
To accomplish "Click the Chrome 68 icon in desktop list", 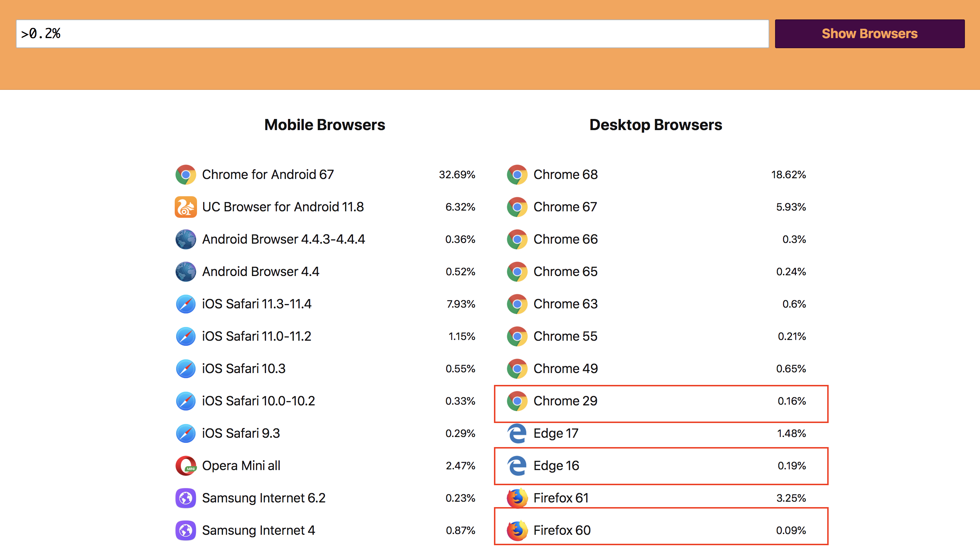I will (x=517, y=175).
